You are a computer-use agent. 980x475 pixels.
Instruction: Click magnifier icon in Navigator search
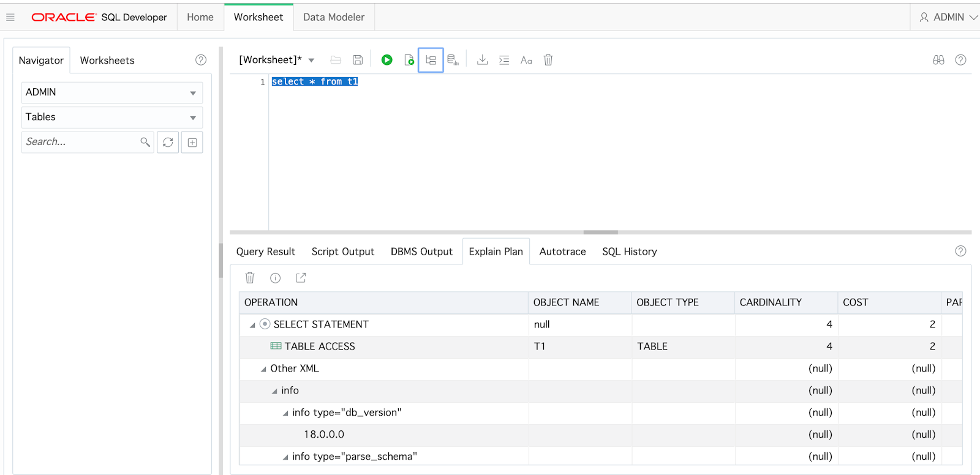tap(145, 142)
